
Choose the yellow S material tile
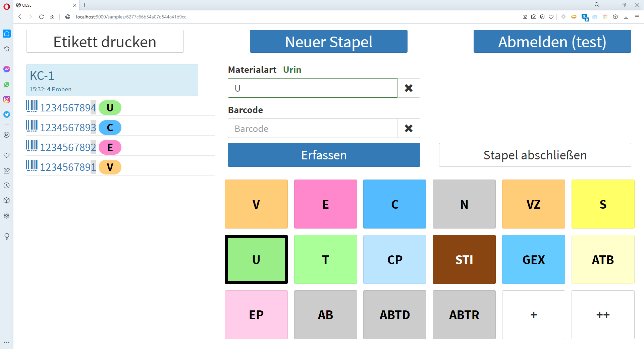click(603, 204)
